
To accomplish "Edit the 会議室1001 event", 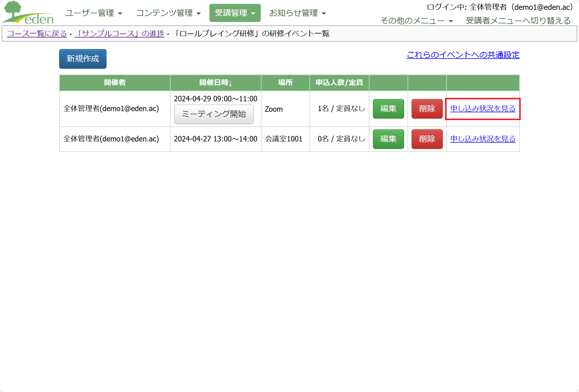I will [x=388, y=139].
